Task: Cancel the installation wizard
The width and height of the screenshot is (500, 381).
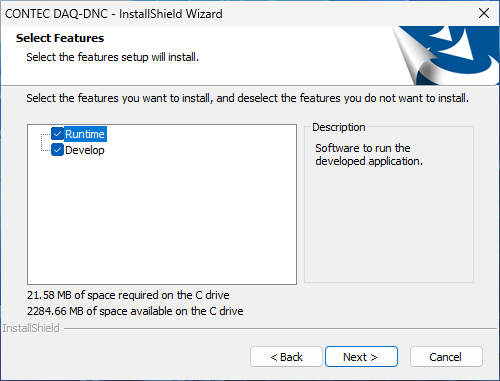Action: click(446, 357)
